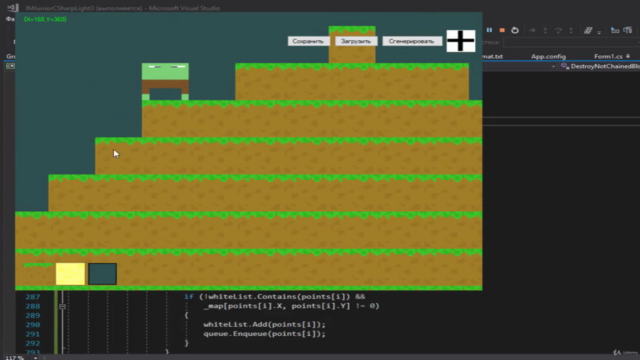This screenshot has height=360, width=640.
Task: Click the hatched toolbar icon after Step Out
Action: pyautogui.click(x=588, y=30)
